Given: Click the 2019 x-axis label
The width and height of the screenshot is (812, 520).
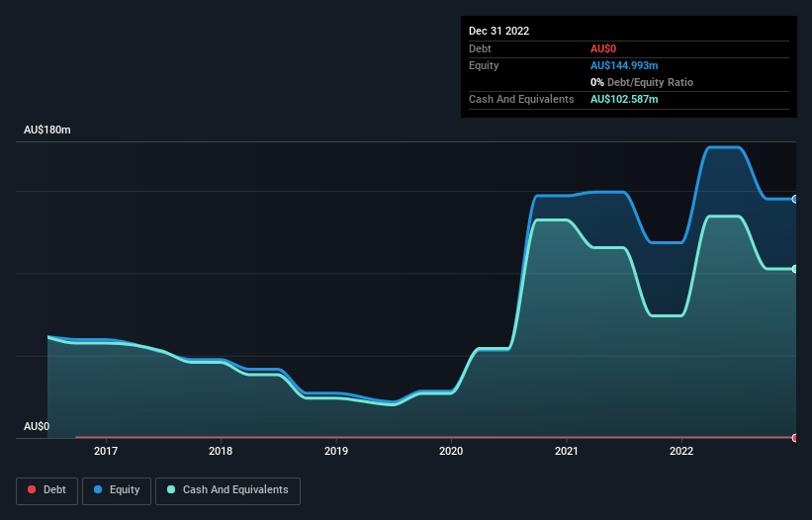Looking at the screenshot, I should (336, 451).
